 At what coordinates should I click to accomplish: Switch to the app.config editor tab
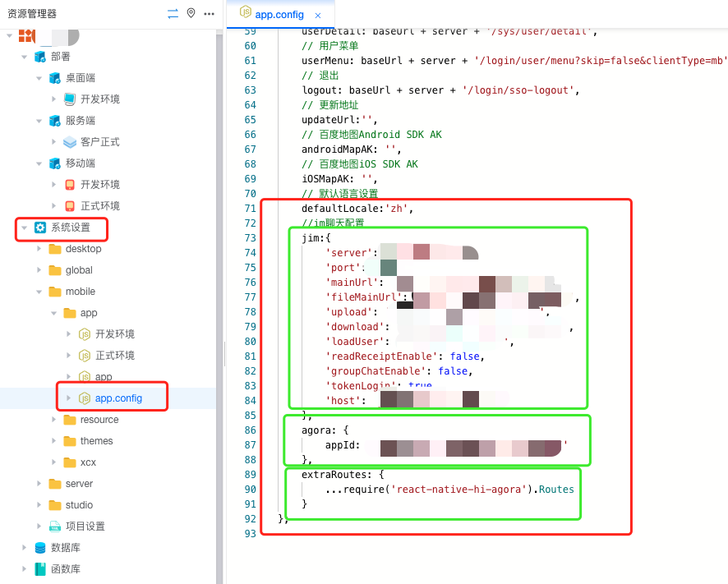279,15
